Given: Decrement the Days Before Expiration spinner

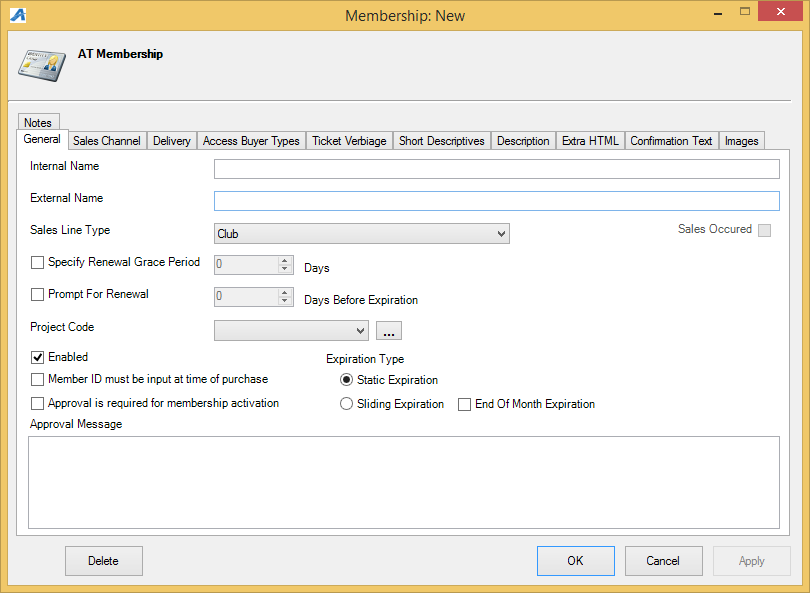Looking at the screenshot, I should [285, 301].
